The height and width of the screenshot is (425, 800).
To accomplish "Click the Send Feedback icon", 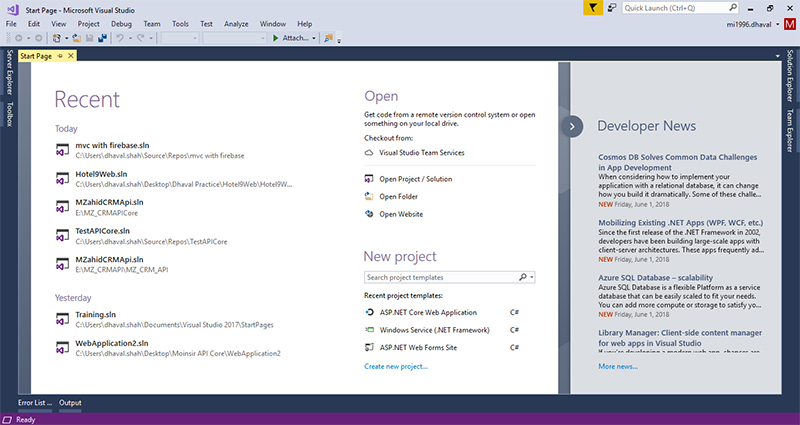I will (611, 8).
